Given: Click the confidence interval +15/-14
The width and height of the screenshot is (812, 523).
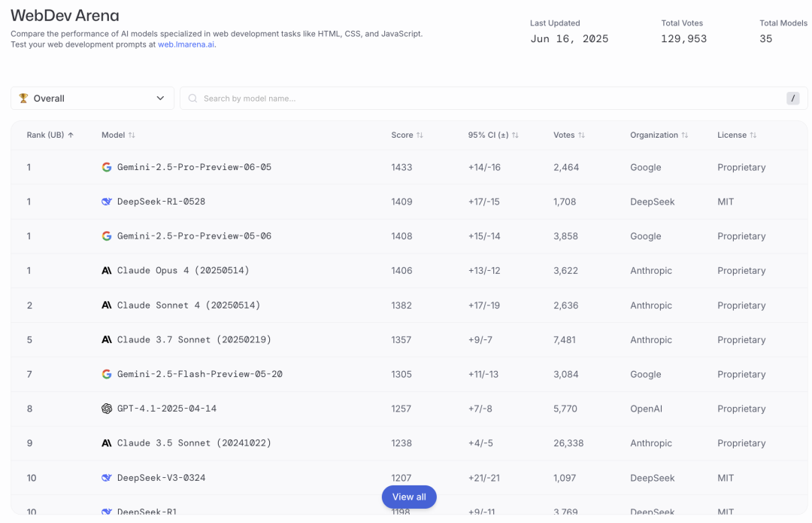Looking at the screenshot, I should coord(484,236).
